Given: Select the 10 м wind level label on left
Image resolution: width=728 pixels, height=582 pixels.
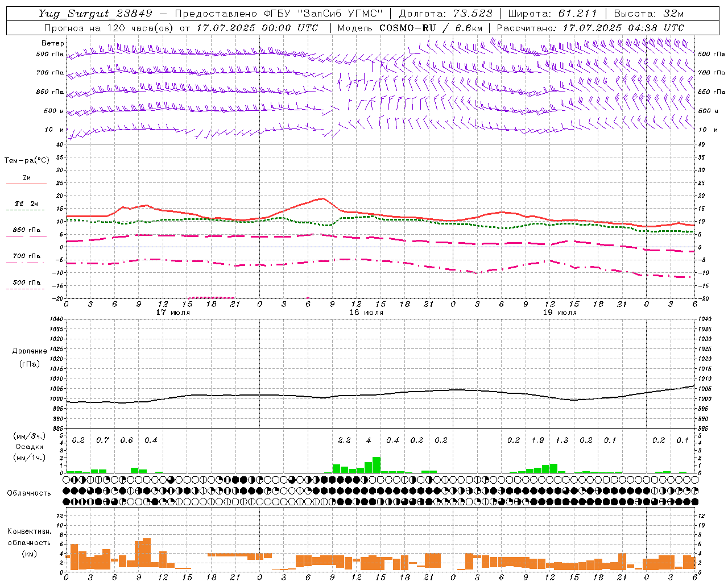Looking at the screenshot, I should pyautogui.click(x=55, y=130).
